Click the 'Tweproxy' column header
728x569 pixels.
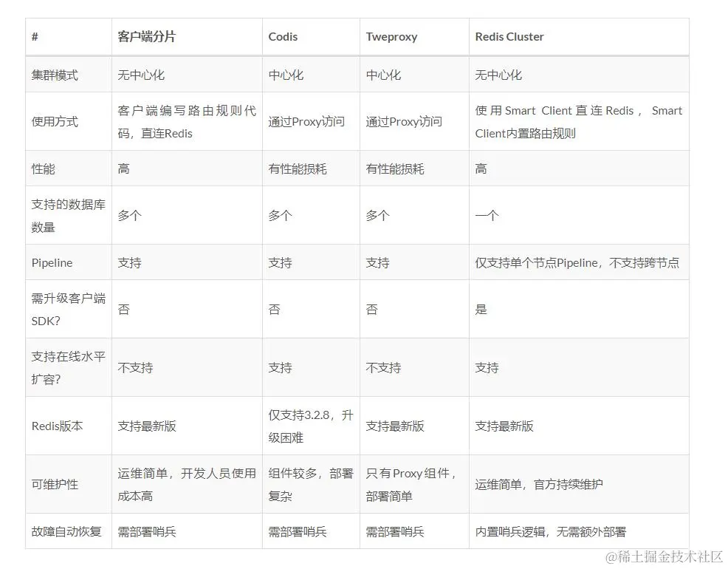point(391,37)
